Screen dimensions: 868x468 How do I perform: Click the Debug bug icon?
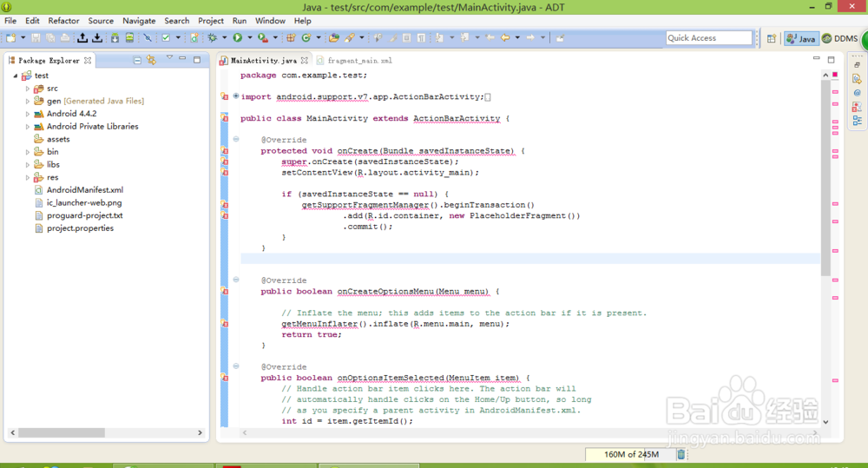click(213, 37)
